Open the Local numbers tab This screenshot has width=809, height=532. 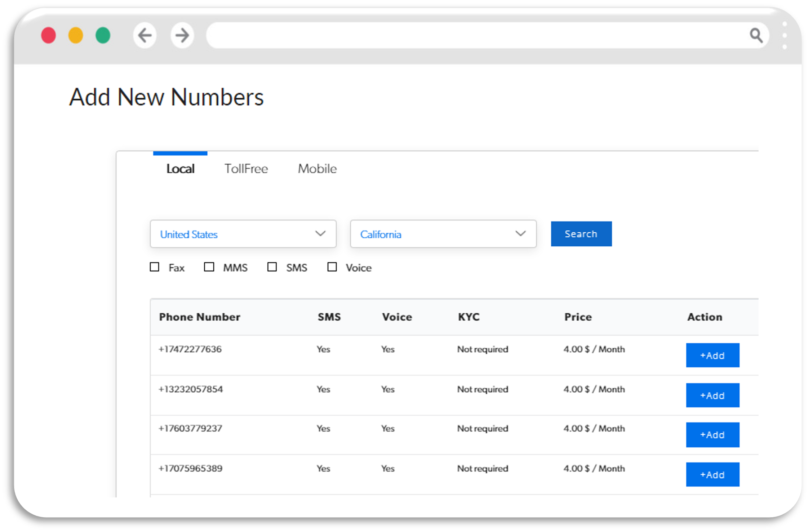(x=180, y=169)
